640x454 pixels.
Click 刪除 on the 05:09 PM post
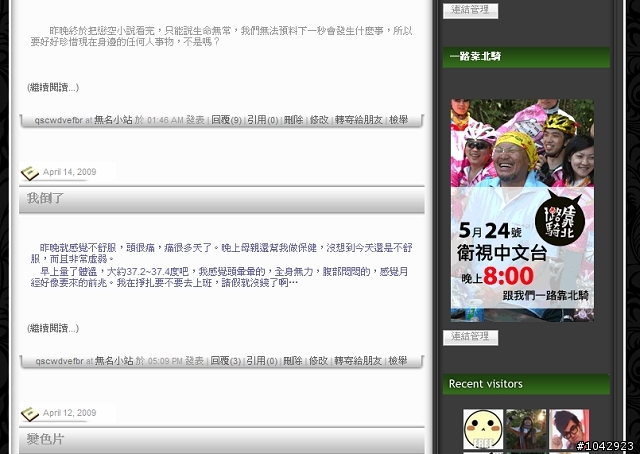pos(293,361)
